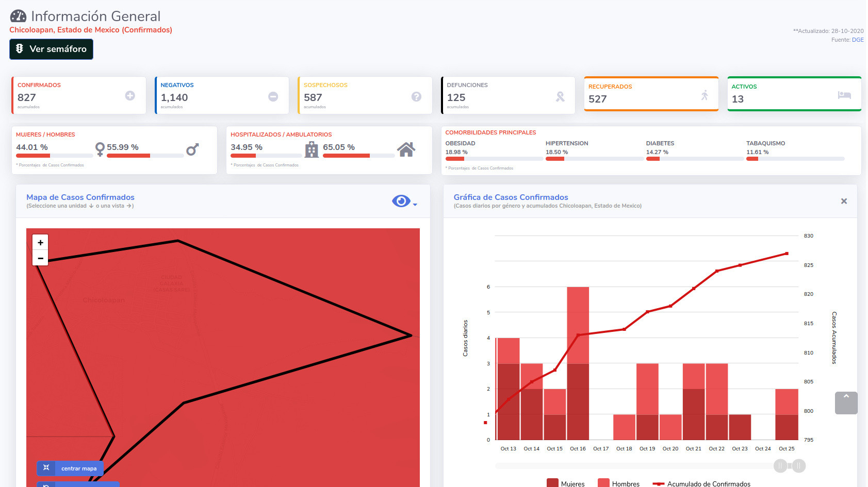Click the female symbol icon
Viewport: 868px width, 487px height.
coord(100,149)
